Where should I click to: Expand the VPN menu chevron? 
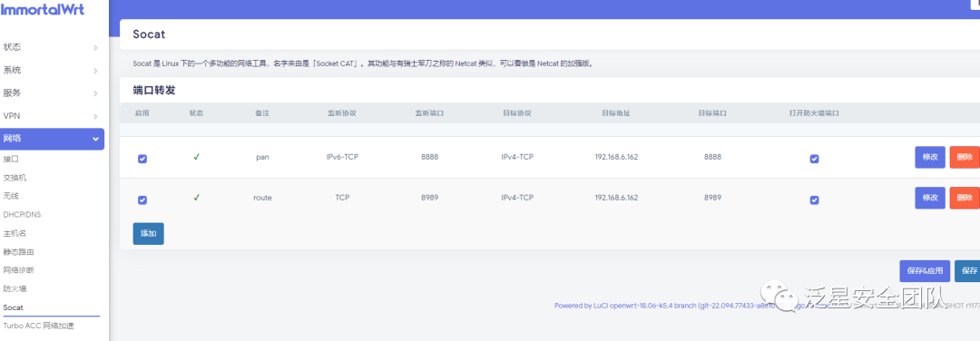(95, 116)
